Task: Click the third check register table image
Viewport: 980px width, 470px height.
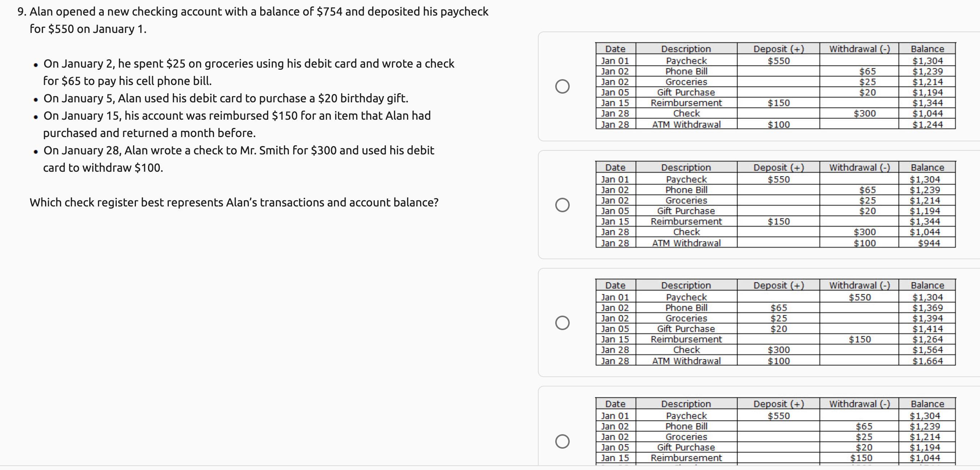Action: point(775,323)
